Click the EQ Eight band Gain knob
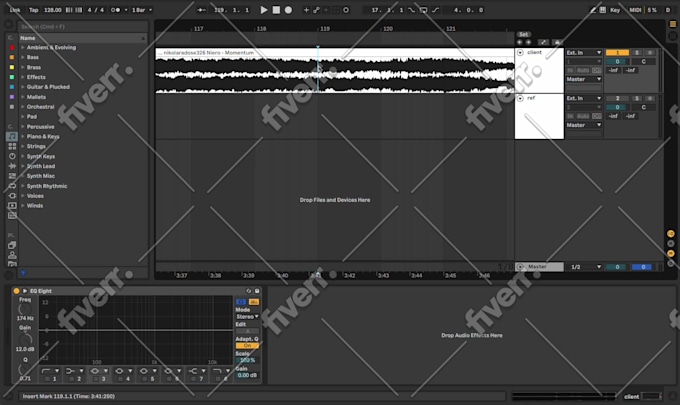 click(x=25, y=340)
